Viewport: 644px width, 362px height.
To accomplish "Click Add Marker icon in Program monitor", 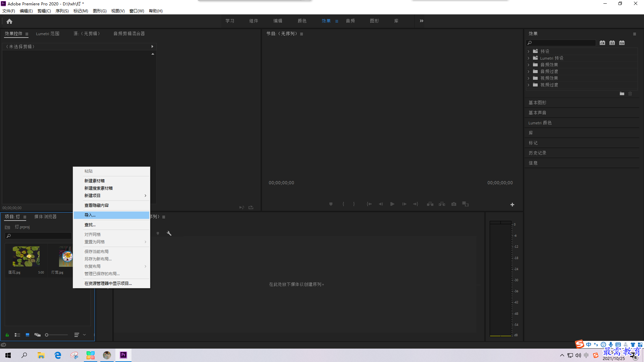I will [x=331, y=204].
